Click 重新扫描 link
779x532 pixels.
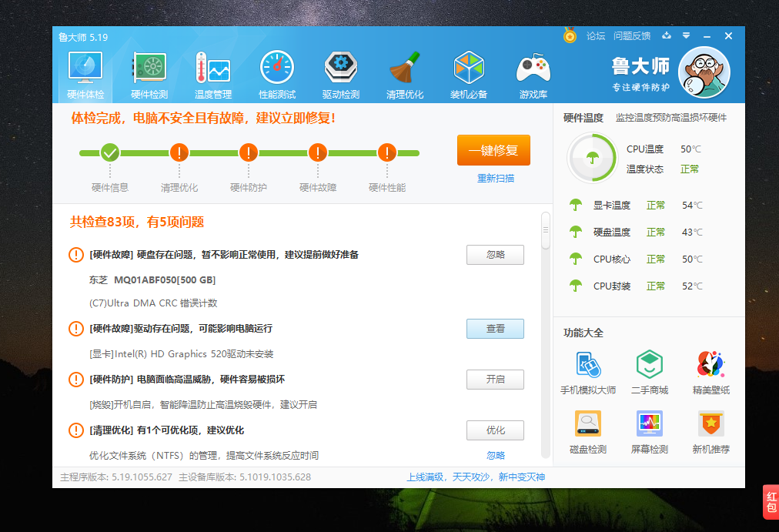pos(495,179)
